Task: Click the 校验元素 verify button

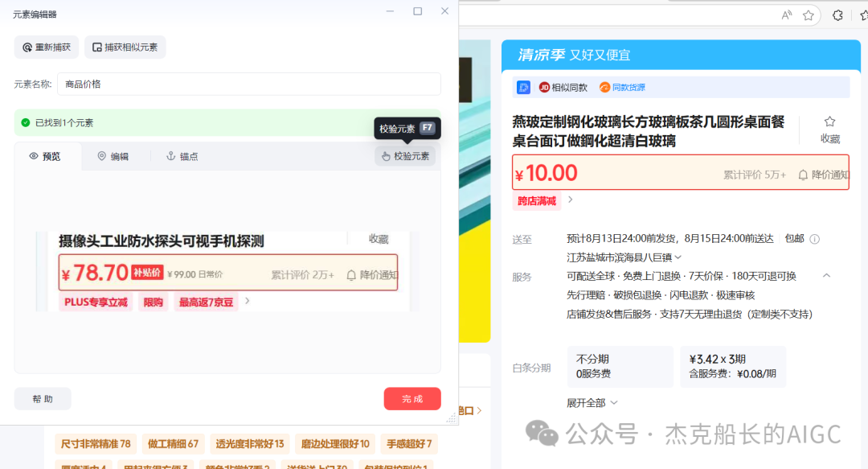Action: click(x=405, y=156)
